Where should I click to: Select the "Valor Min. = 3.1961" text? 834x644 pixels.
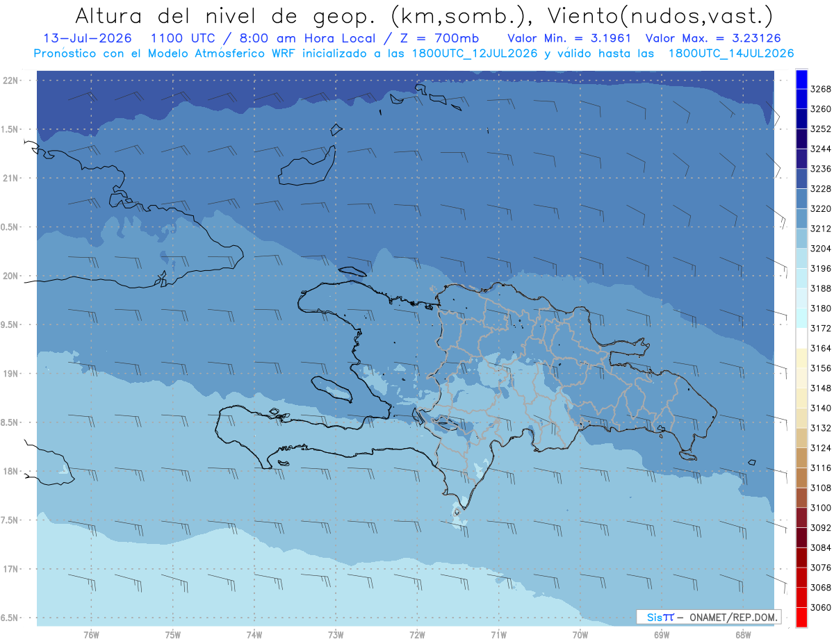point(569,39)
